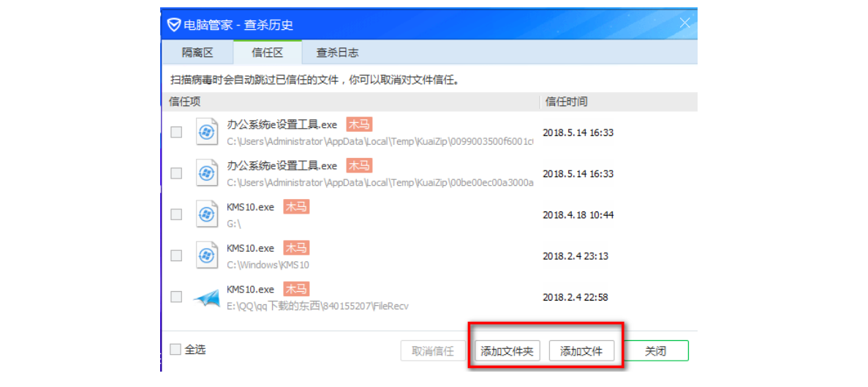868x387 pixels.
Task: Click the path text G:\
Action: (x=233, y=224)
